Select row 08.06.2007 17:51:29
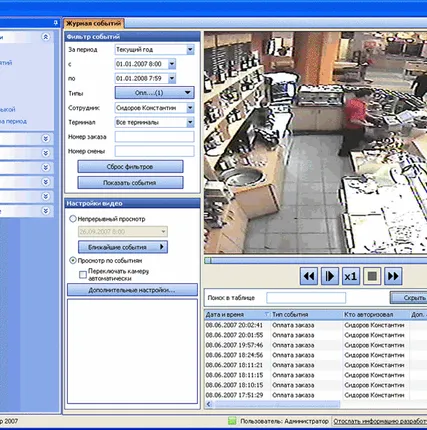Viewport: 427px width, 430px height. point(315,395)
